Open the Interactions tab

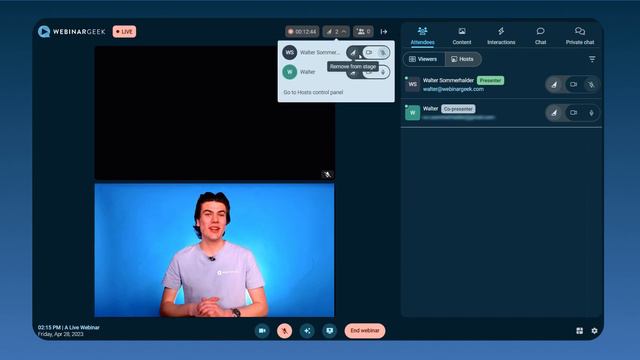(x=501, y=36)
